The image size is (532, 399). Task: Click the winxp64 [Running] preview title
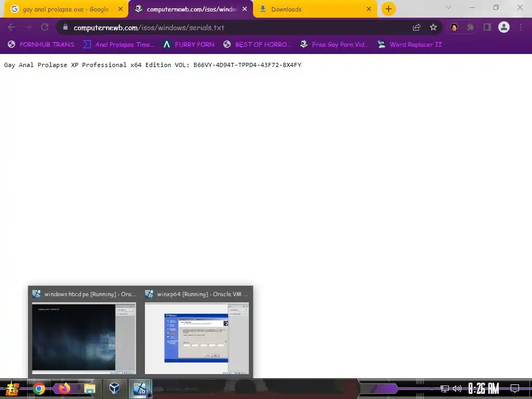(202, 294)
